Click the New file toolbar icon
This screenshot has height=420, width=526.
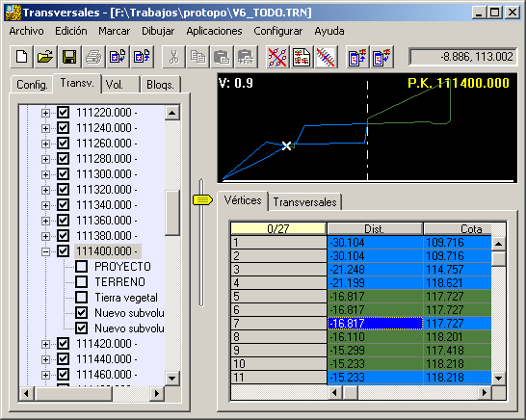(x=21, y=57)
